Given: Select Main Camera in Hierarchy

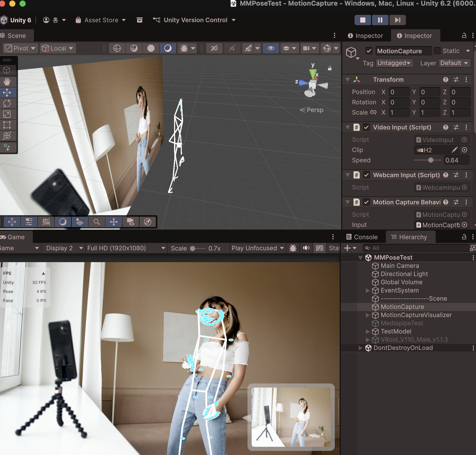Looking at the screenshot, I should 399,266.
